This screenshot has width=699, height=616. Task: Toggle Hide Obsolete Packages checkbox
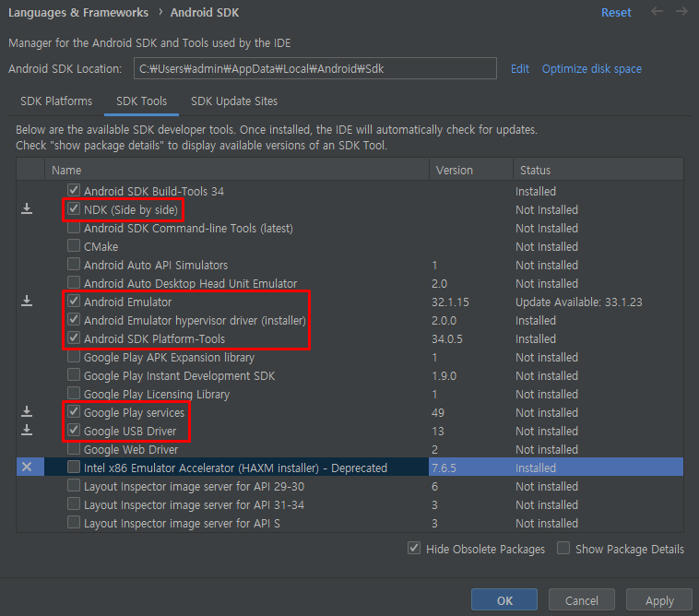tap(414, 549)
